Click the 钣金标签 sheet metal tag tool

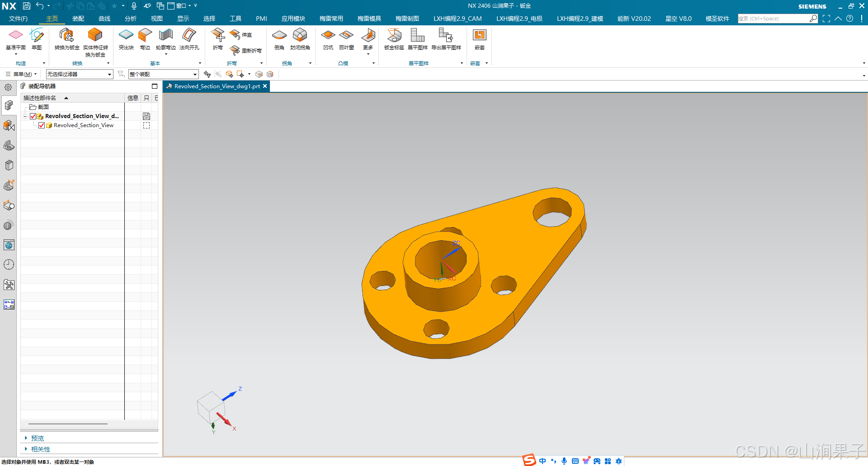point(394,39)
